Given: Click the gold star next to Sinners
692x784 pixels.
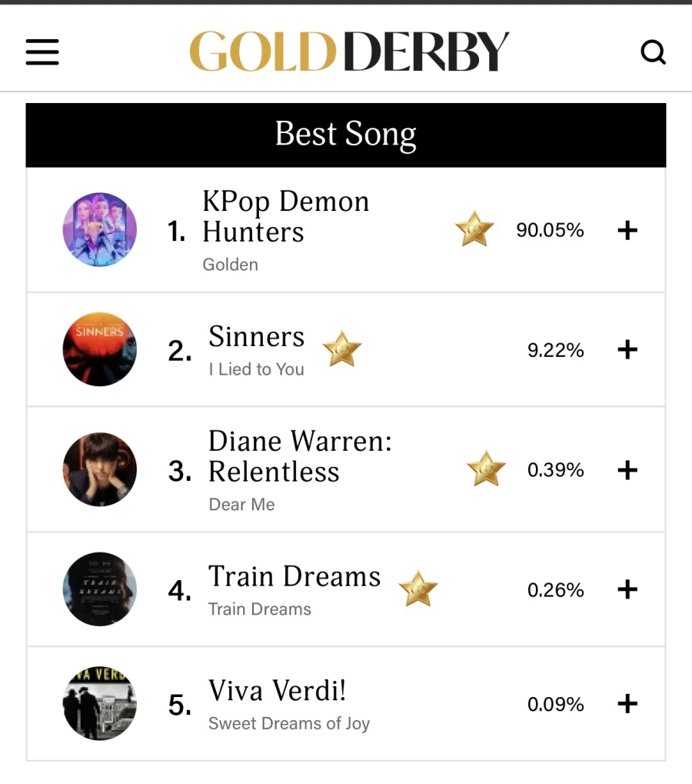Looking at the screenshot, I should pyautogui.click(x=341, y=349).
